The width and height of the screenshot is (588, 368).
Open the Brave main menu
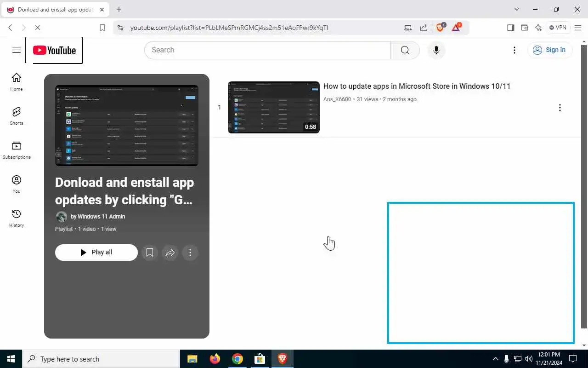coord(578,28)
